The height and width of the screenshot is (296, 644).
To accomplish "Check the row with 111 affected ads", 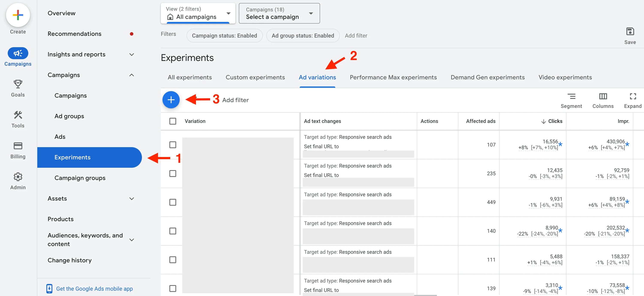I will tap(173, 260).
